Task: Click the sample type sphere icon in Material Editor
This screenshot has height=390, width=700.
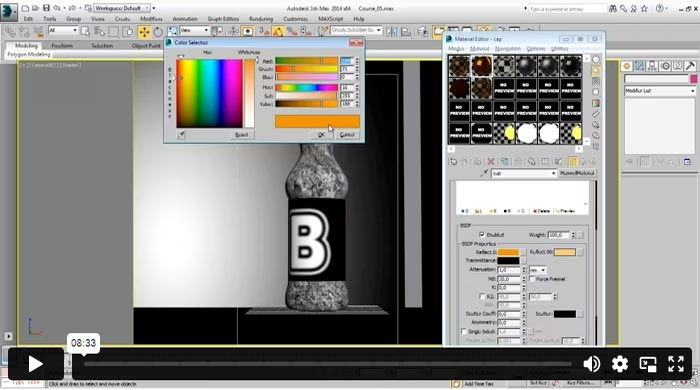Action: click(596, 59)
